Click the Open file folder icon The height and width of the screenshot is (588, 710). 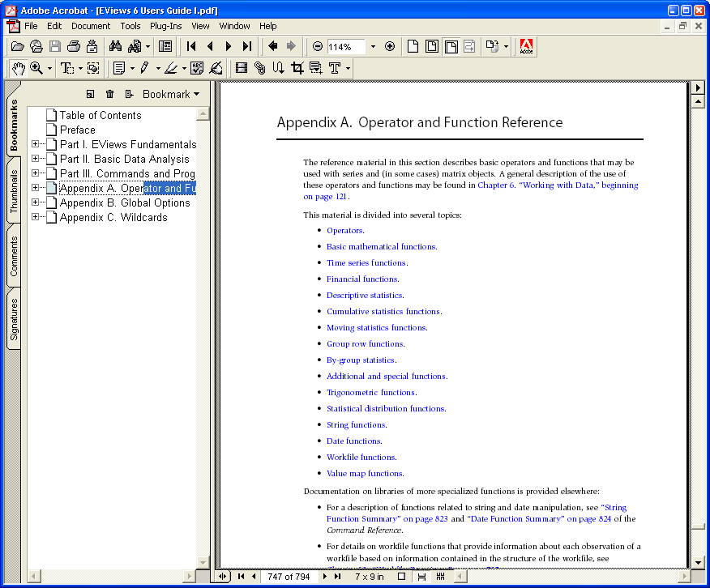[x=17, y=47]
